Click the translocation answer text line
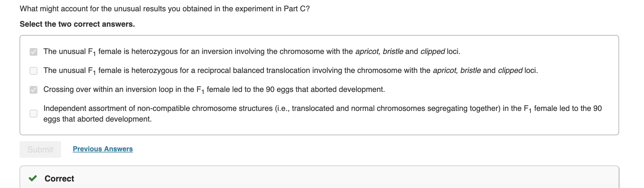The image size is (644, 188). tap(291, 70)
